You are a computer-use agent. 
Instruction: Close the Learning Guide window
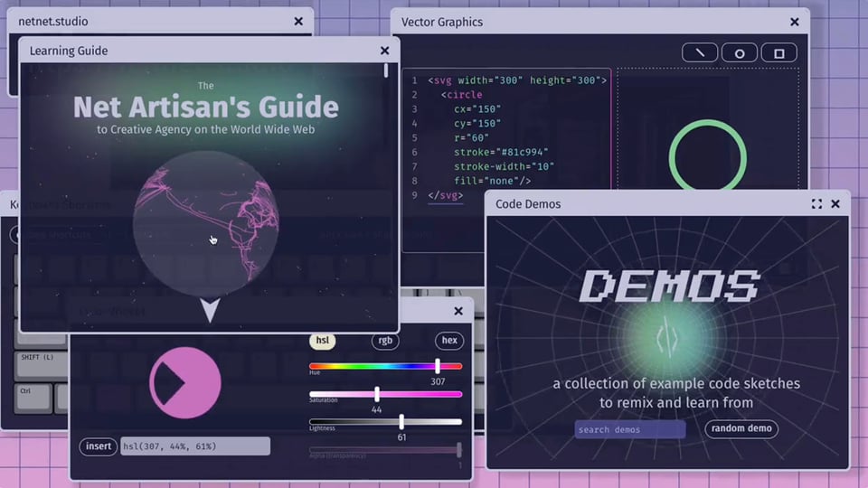(385, 51)
